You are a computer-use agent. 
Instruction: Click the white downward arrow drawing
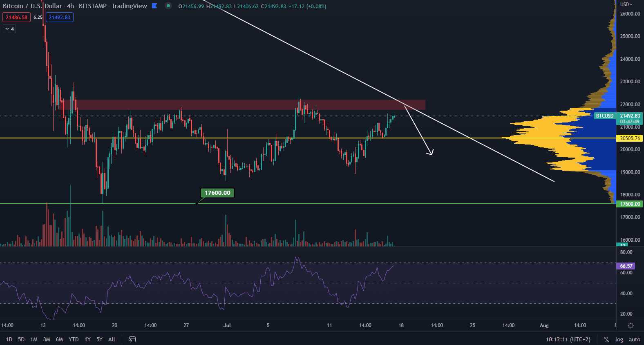coord(418,131)
